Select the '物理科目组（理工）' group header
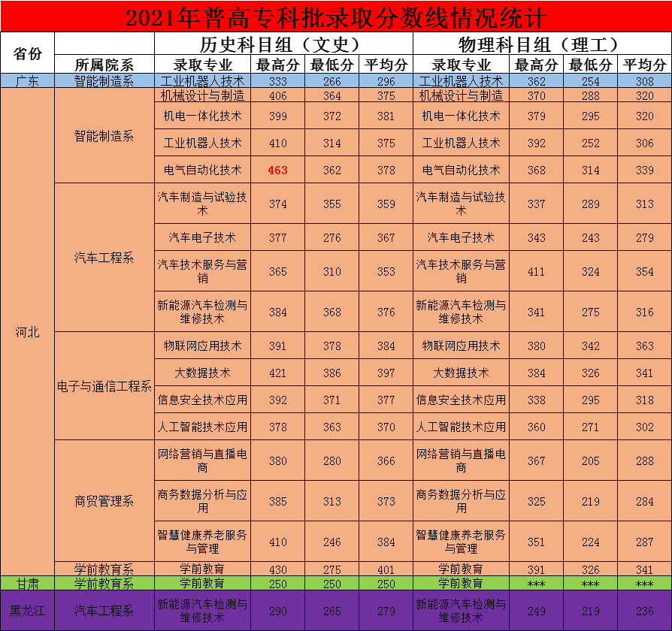This screenshot has height=631, width=672. (x=542, y=44)
